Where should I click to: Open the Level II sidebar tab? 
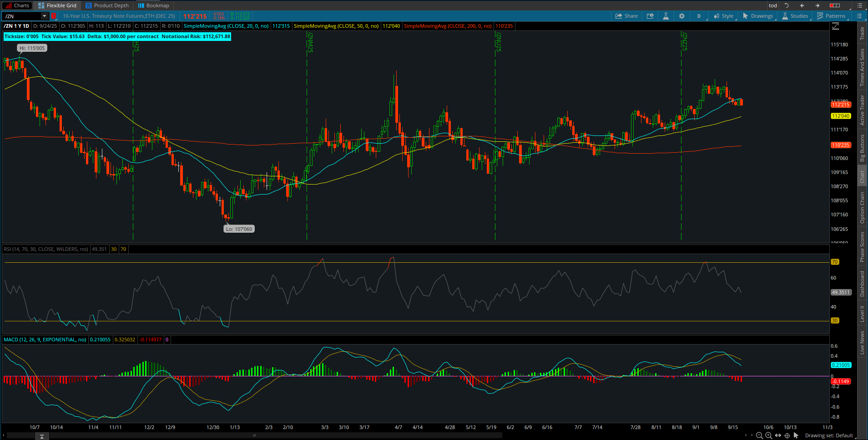[862, 314]
